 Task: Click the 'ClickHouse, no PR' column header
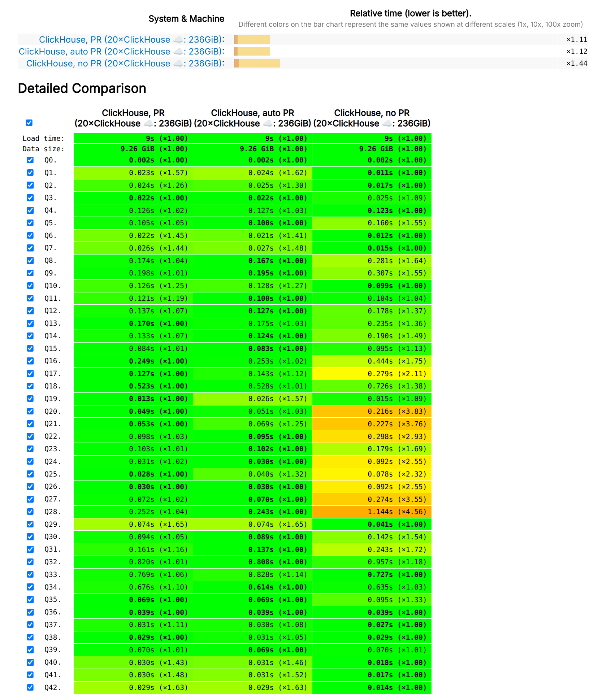point(372,118)
